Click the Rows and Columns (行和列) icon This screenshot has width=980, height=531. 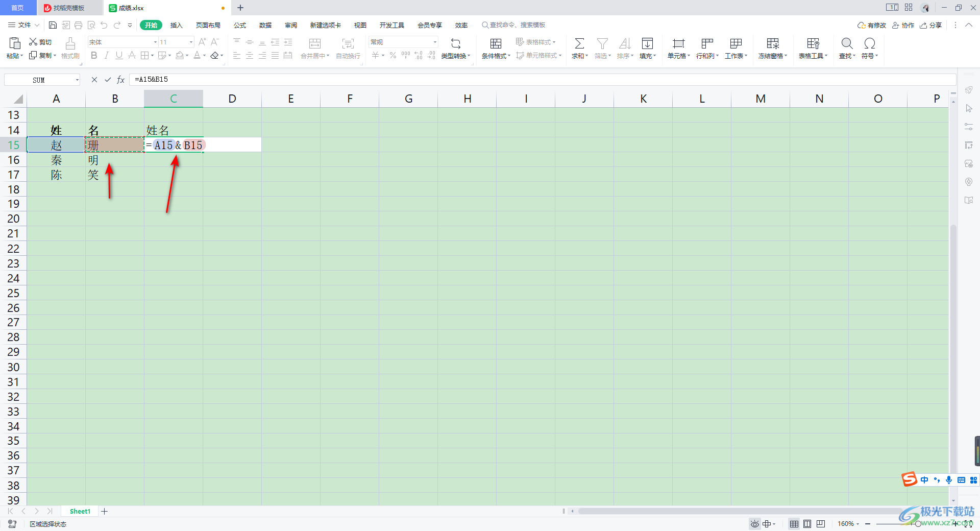pos(707,43)
